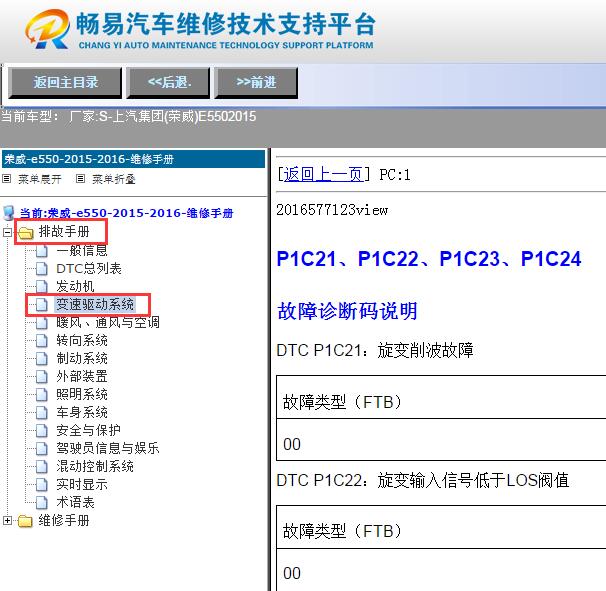Image resolution: width=606 pixels, height=591 pixels.
Task: Click the 故障类型（FTB）cell under DTC P1C22
Action: click(x=441, y=527)
